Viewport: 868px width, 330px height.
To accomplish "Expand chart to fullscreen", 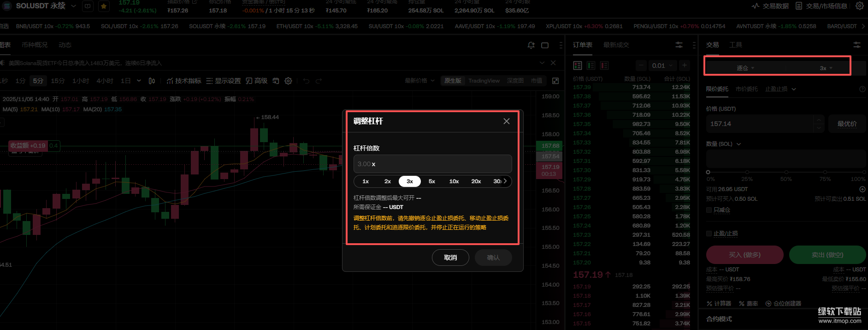I will coord(555,81).
